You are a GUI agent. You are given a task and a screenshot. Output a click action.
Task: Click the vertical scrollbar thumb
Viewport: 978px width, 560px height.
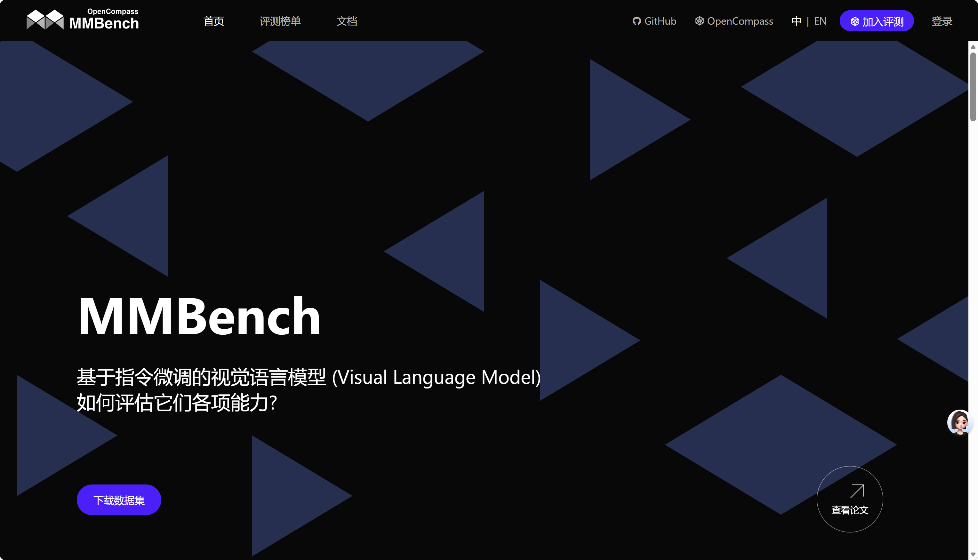(x=973, y=86)
